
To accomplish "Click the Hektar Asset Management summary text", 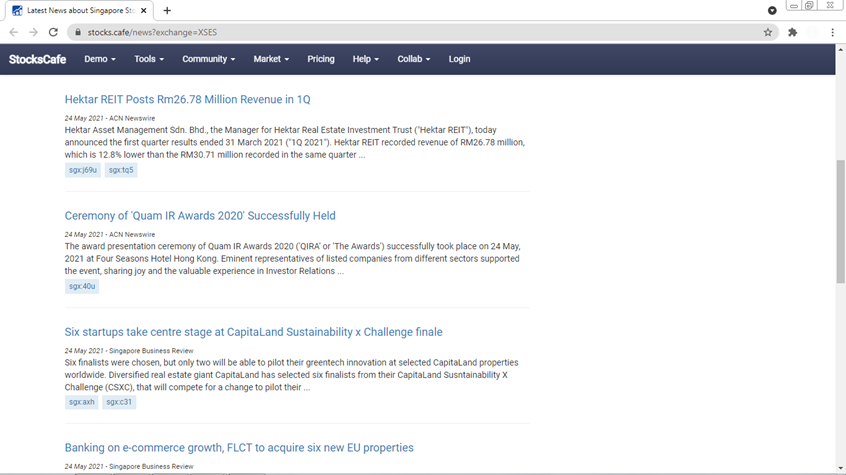I will coord(295,142).
